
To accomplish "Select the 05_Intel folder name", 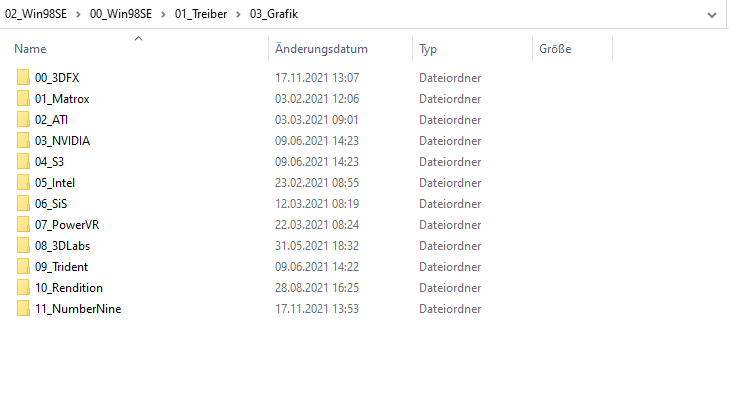I will [x=55, y=183].
